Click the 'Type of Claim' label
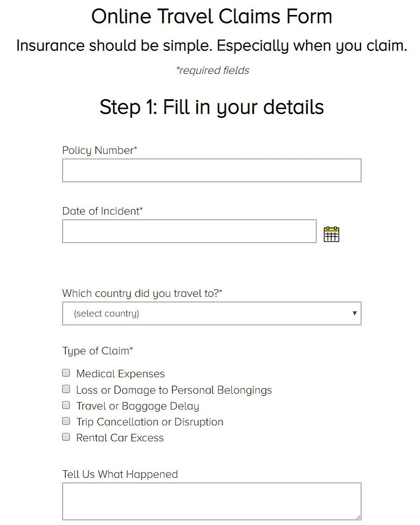420x525 pixels. [98, 351]
